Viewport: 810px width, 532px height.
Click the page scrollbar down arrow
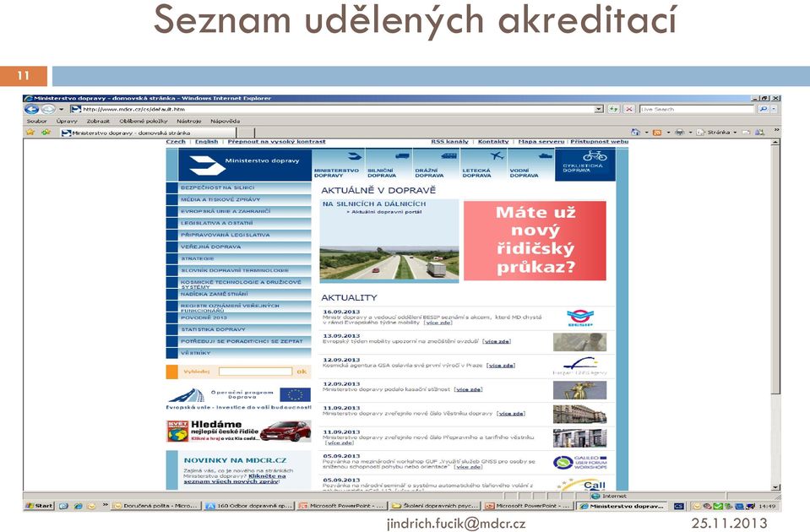775,487
